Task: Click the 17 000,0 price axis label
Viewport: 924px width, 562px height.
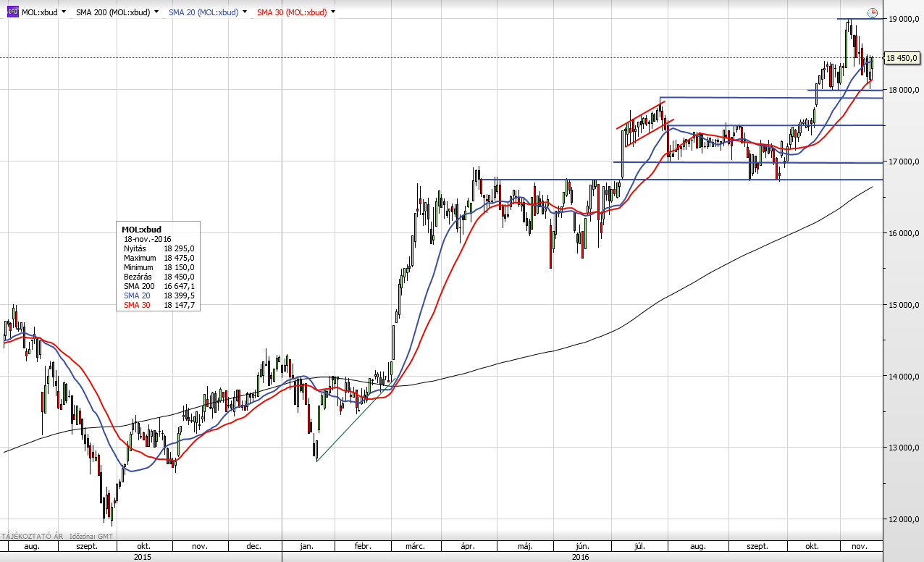Action: point(905,162)
